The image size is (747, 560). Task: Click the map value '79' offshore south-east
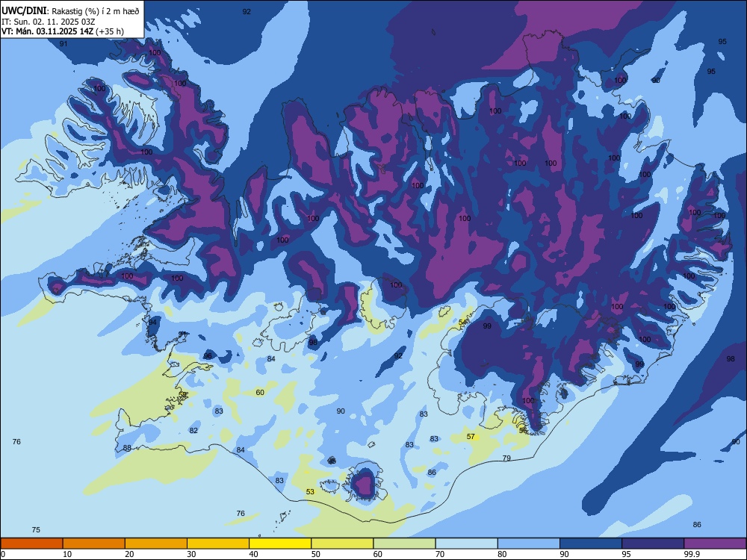tap(506, 458)
